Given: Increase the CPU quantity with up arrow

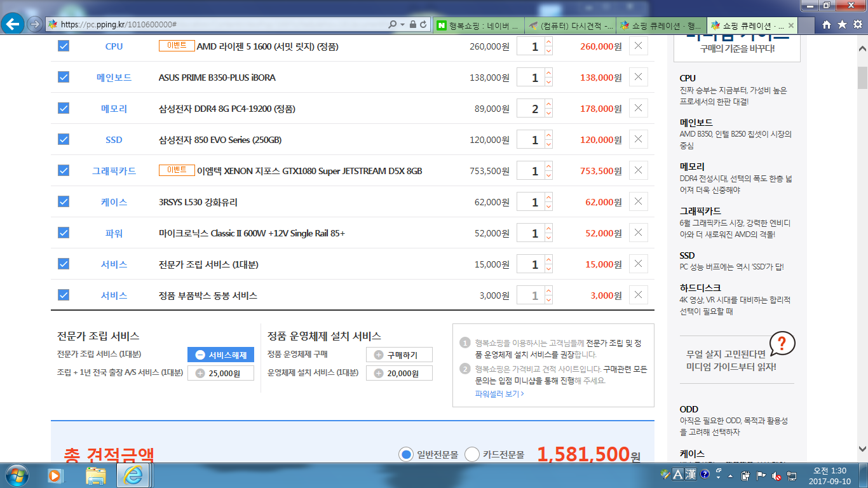Looking at the screenshot, I should [548, 41].
